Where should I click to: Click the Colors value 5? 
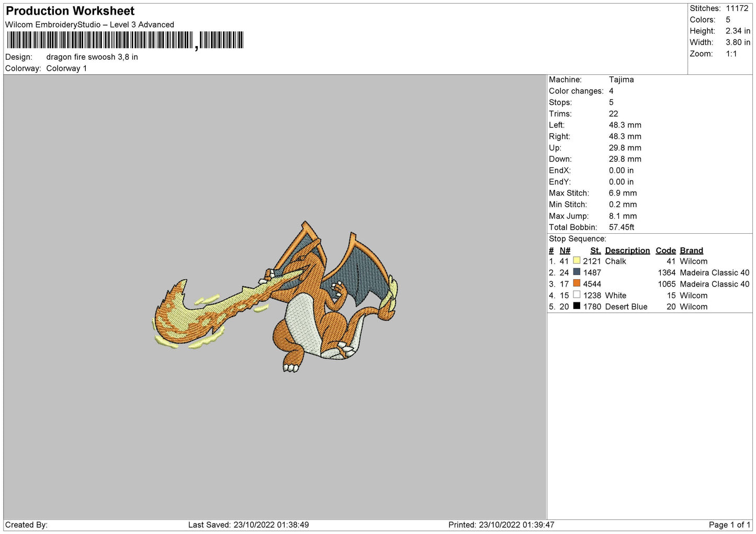click(x=728, y=20)
